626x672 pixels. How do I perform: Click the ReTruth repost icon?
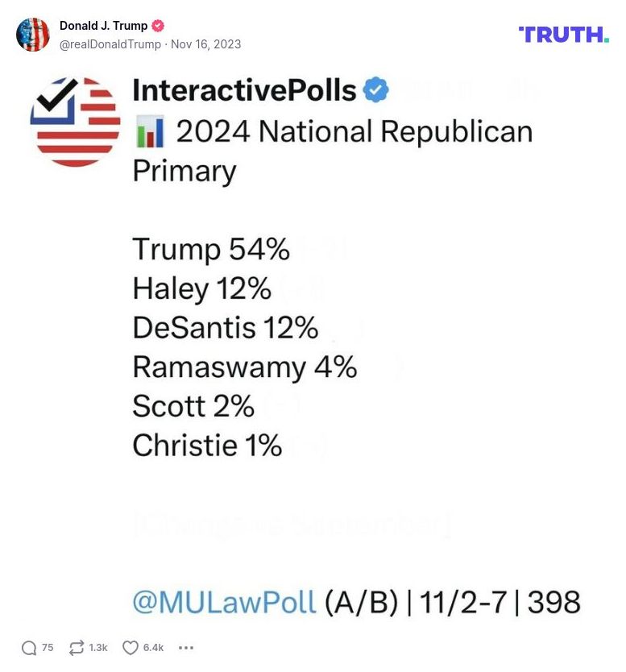click(77, 646)
